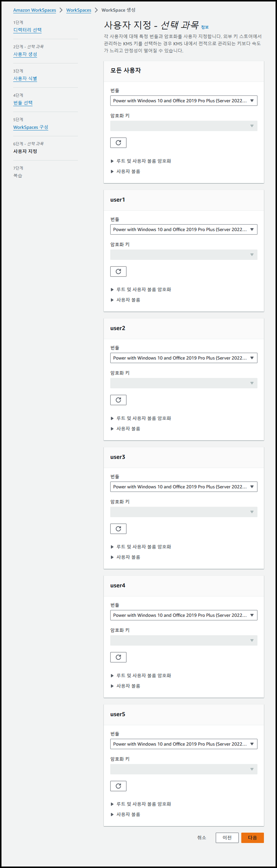Click Amazon WorkSpaces breadcrumb link
The image size is (277, 868).
click(35, 10)
